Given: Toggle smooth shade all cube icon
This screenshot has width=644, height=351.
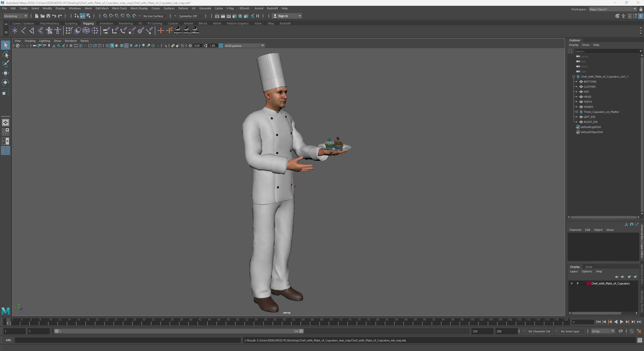Looking at the screenshot, I should (x=112, y=46).
